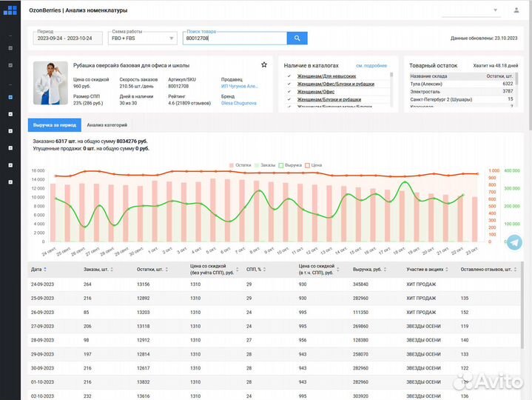The image size is (532, 400).
Task: Toggle Остатки series in chart legend
Action: coord(241,165)
